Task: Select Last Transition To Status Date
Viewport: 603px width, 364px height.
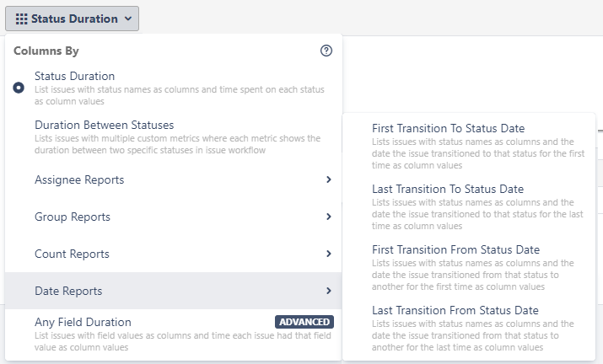Action: [447, 189]
